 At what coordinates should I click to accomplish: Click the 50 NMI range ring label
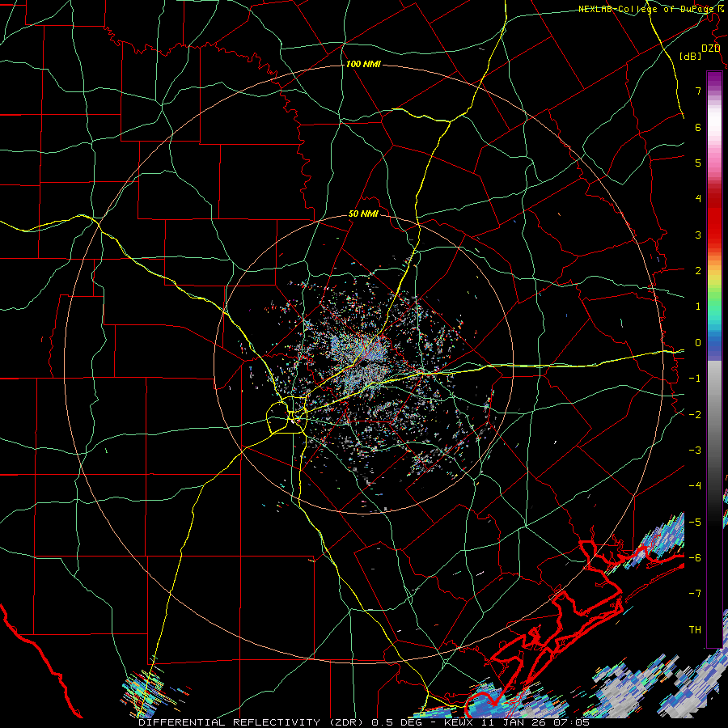pos(363,214)
